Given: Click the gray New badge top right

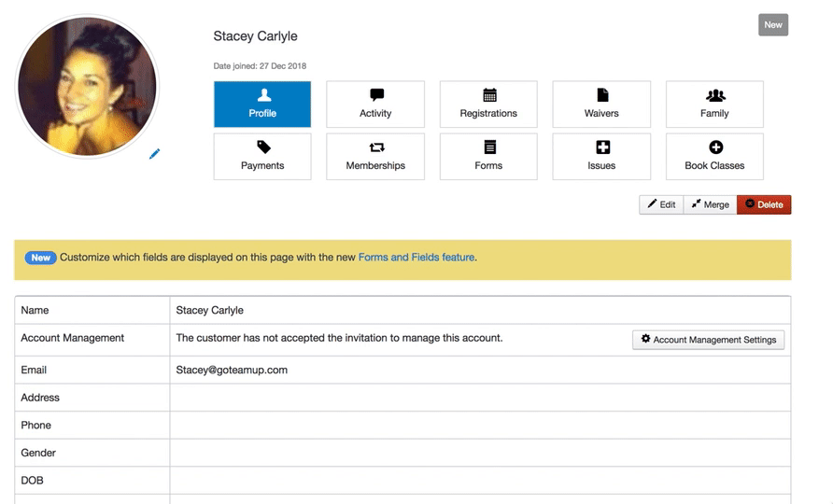Looking at the screenshot, I should click(773, 25).
